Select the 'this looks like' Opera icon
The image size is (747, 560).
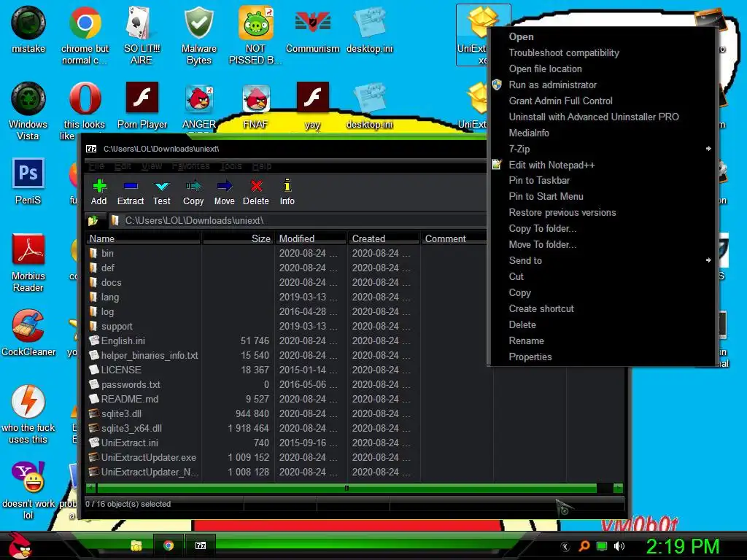point(85,112)
